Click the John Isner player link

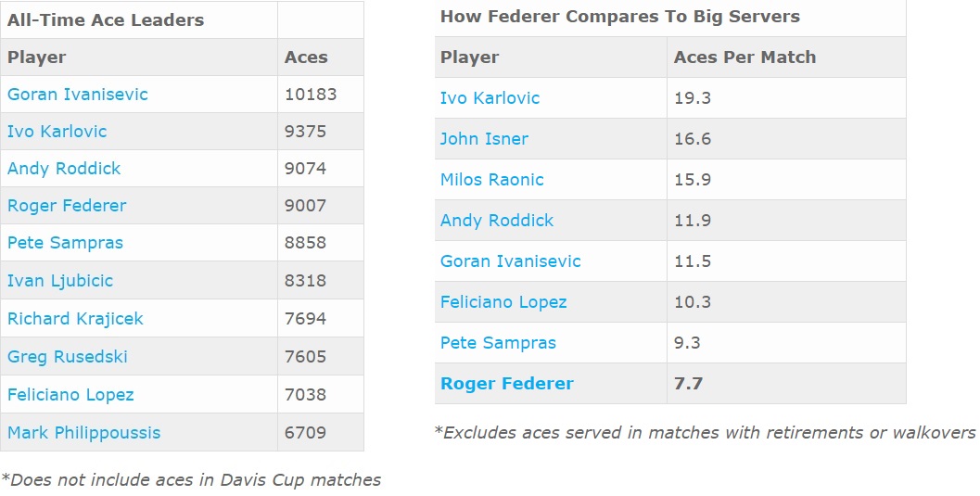pos(484,139)
